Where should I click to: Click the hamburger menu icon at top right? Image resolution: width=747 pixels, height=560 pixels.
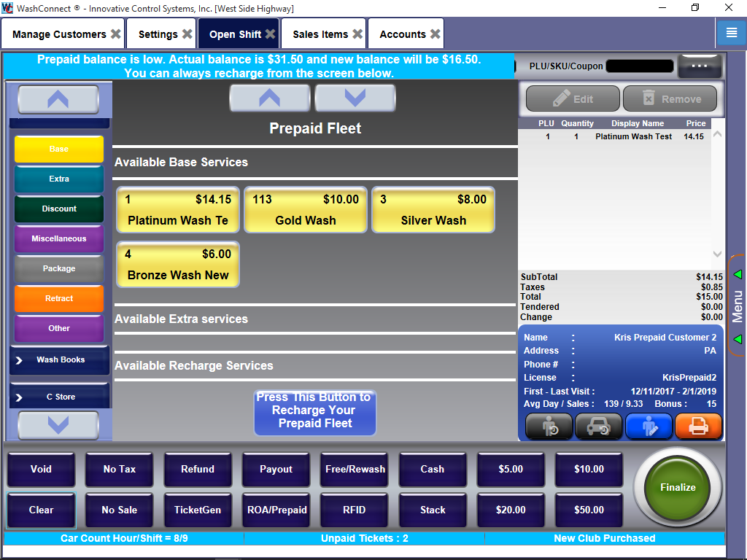click(x=730, y=33)
